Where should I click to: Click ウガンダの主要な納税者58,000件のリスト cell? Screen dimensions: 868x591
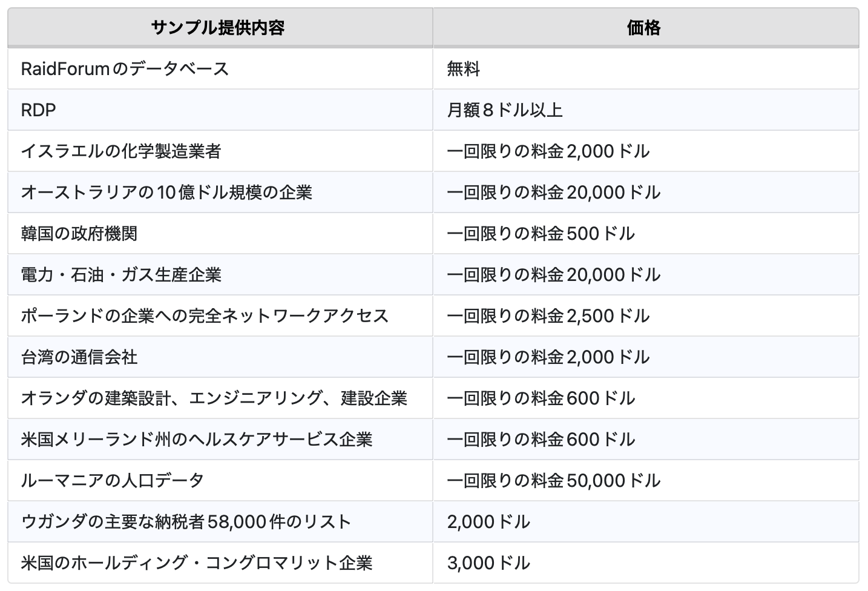186,522
